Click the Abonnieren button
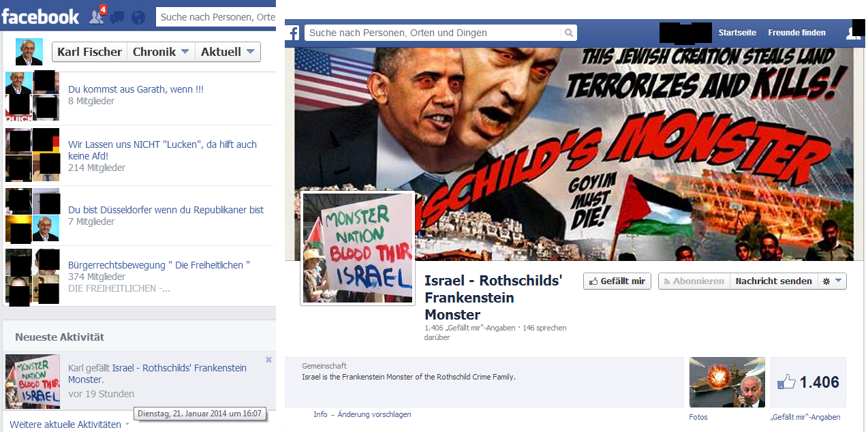 tap(694, 281)
